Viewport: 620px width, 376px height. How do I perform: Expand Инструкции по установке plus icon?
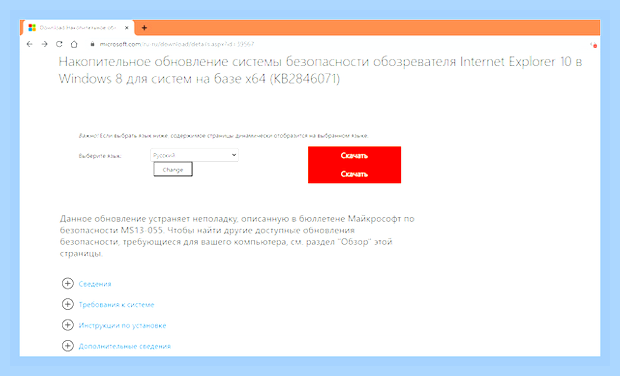coord(68,325)
